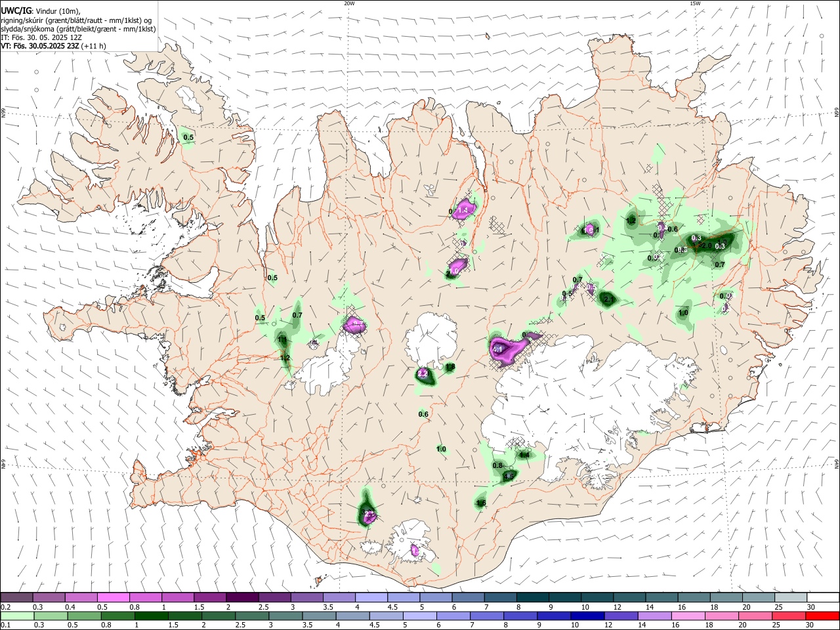Select the pale grey 25 snow legend swatch

click(791, 597)
